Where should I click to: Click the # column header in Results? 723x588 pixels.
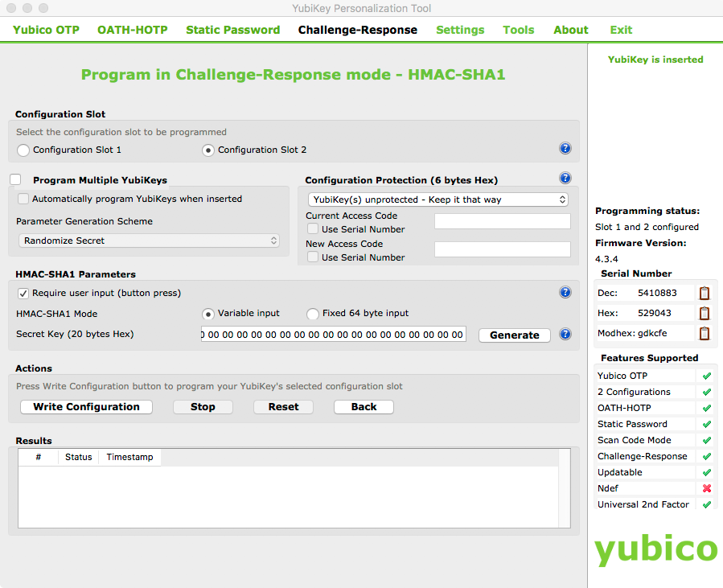[39, 457]
